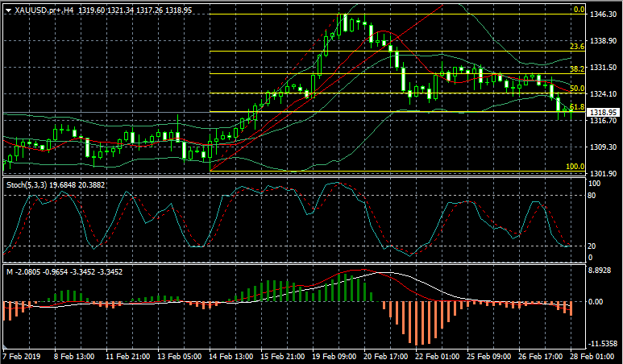Click the 14 Feb 13:00 time label
The image size is (623, 364).
231,357
